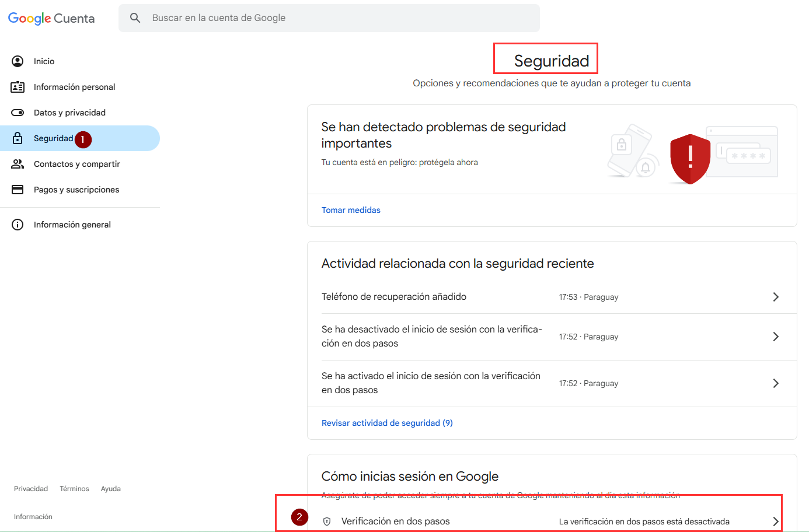The height and width of the screenshot is (532, 809).
Task: Expand chevron for activado verificación en dos pasos
Action: tap(776, 383)
